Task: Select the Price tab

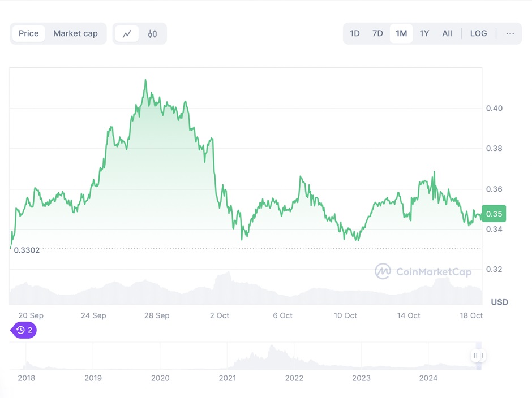Action: click(29, 33)
